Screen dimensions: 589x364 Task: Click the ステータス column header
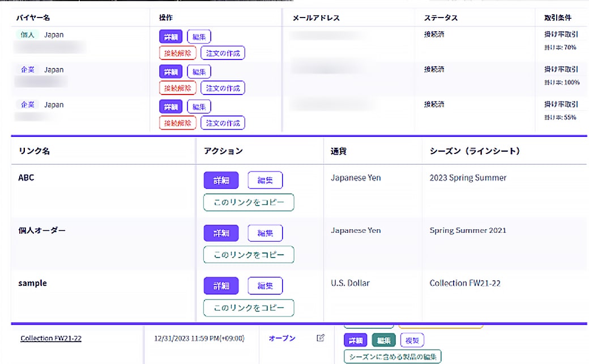[441, 18]
